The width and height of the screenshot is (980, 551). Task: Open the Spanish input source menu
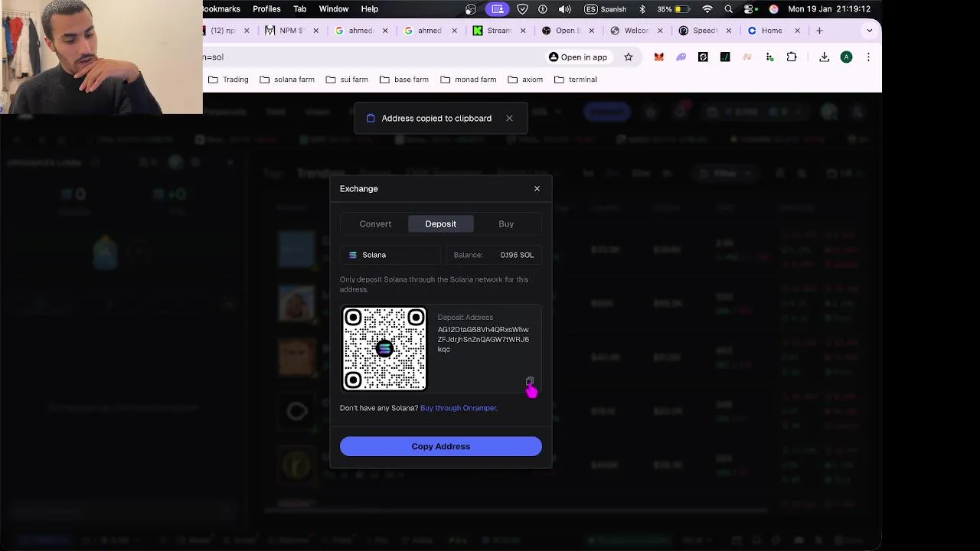[605, 9]
